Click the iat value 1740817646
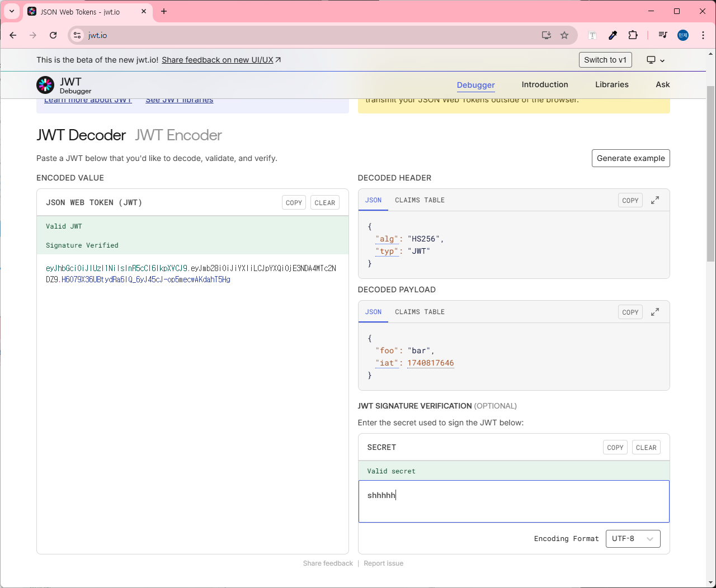 click(x=431, y=363)
